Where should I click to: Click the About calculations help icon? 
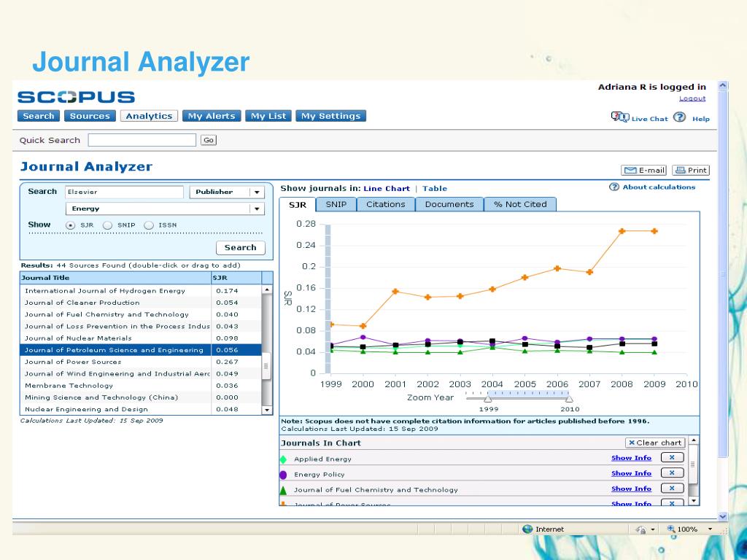point(614,187)
